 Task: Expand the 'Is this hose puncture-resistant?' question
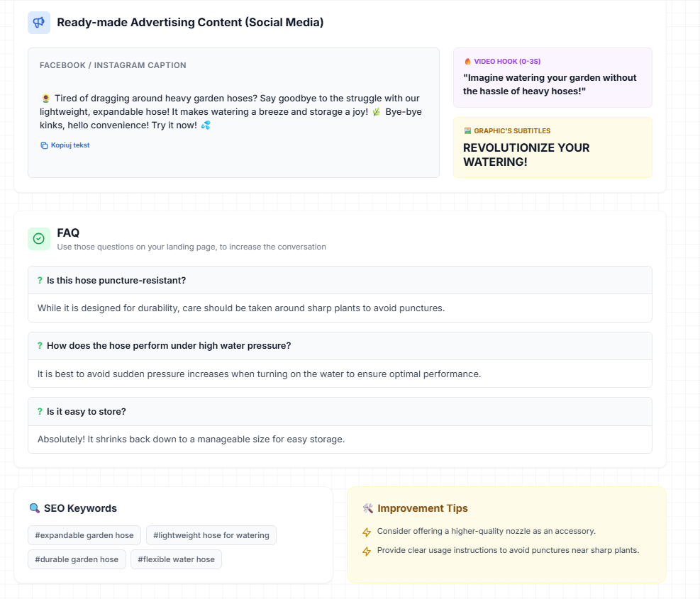pyautogui.click(x=339, y=279)
